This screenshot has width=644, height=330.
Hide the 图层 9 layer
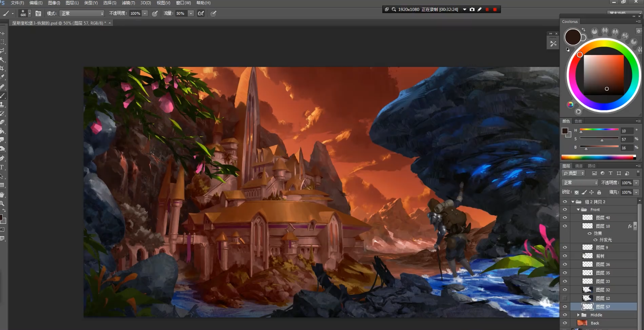click(565, 247)
